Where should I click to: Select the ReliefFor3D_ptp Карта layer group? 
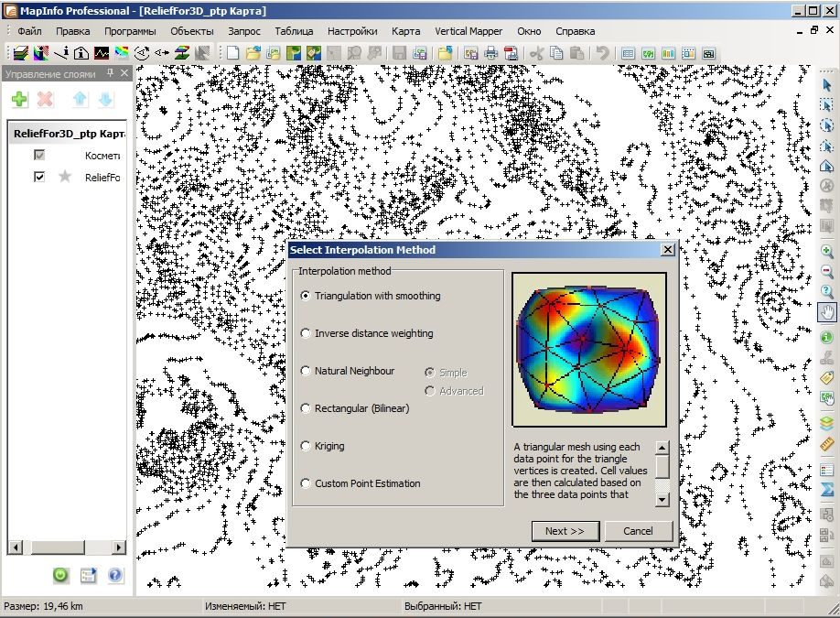point(70,134)
